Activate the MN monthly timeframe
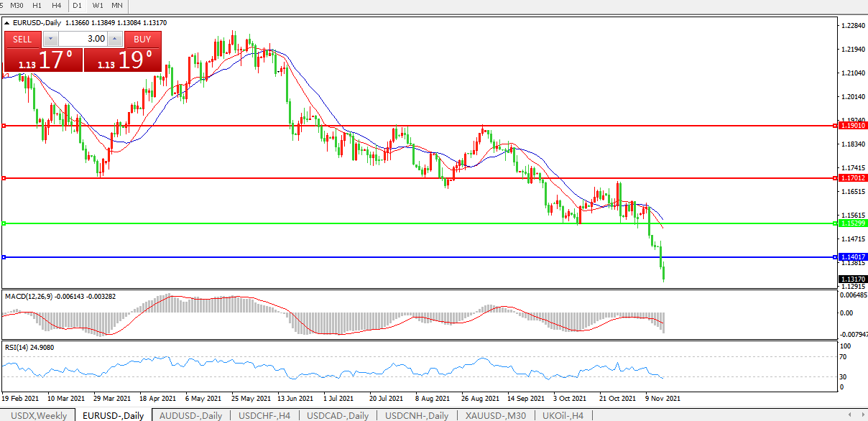 click(117, 6)
